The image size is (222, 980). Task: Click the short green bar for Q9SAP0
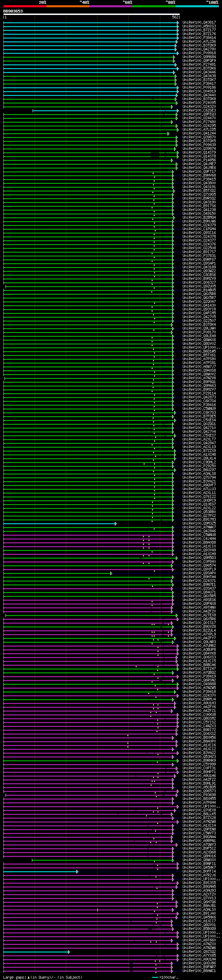[58, 573]
